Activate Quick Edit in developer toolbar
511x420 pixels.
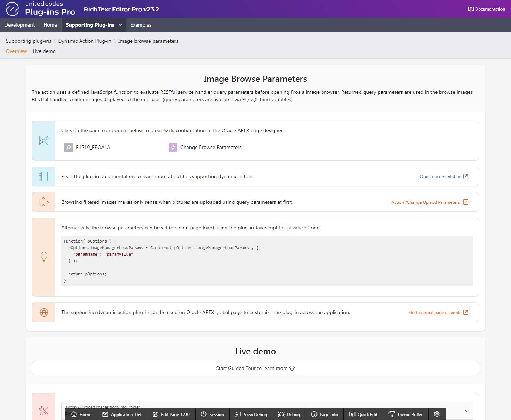click(363, 414)
